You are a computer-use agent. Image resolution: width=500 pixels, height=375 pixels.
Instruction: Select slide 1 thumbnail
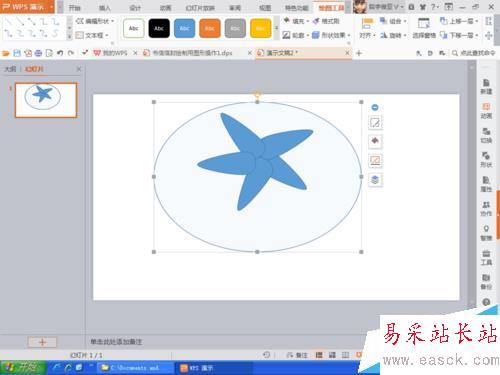[46, 100]
